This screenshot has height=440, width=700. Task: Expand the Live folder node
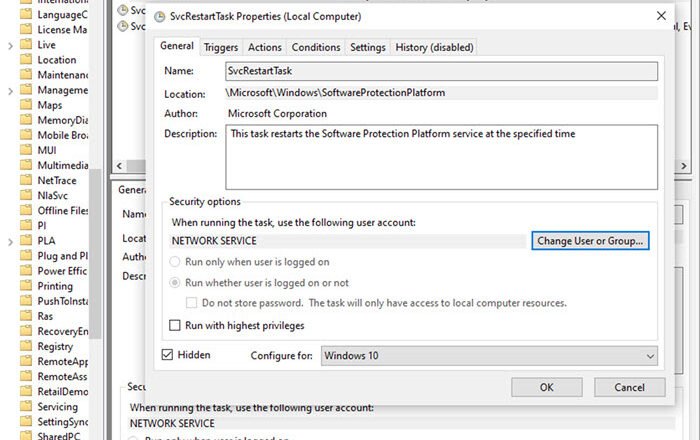[x=10, y=45]
